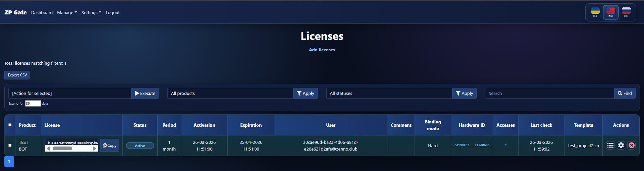Image resolution: width=644 pixels, height=171 pixels.
Task: Export licenses to CSV
Action: [x=17, y=75]
